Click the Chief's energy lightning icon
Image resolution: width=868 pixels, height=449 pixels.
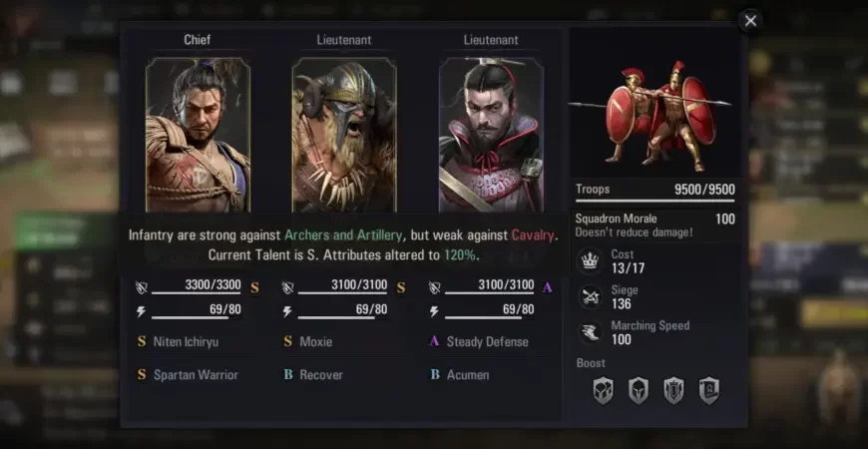[141, 311]
